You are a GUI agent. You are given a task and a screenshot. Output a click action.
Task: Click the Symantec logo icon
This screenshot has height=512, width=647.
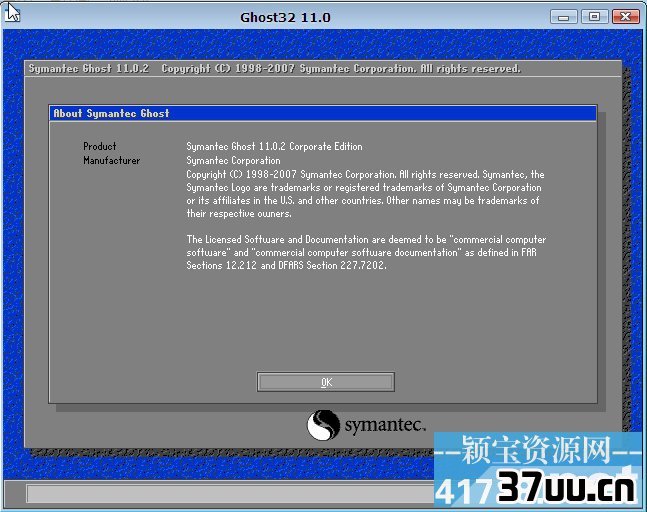pos(323,425)
